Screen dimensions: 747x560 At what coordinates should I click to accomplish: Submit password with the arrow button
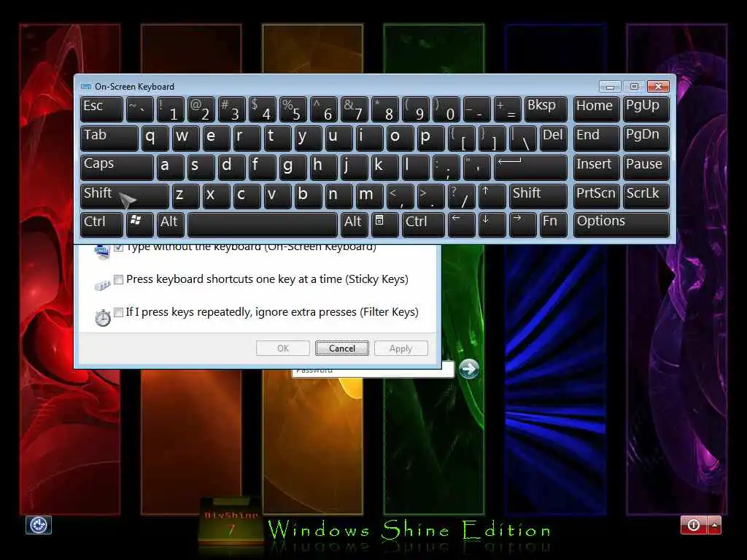[469, 368]
